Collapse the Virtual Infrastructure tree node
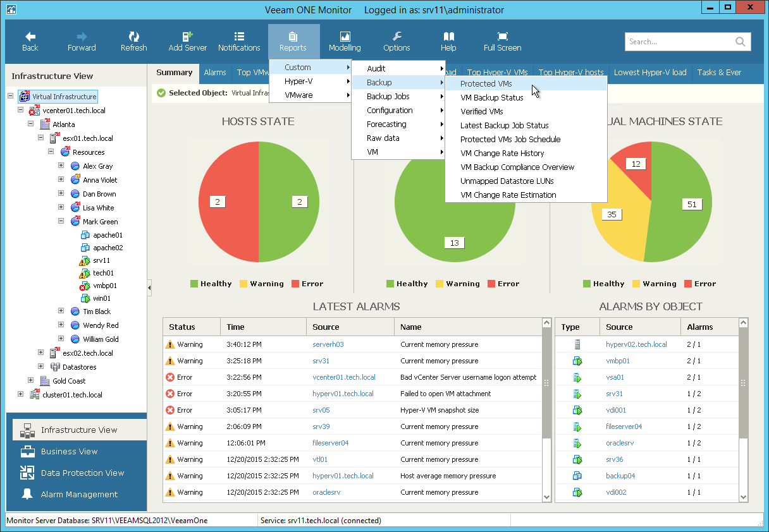The width and height of the screenshot is (769, 532). pos(11,97)
